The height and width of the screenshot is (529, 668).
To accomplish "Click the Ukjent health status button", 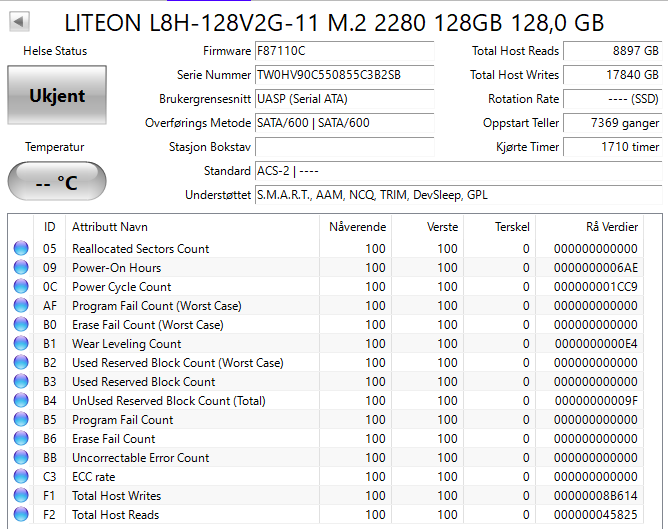I will pyautogui.click(x=57, y=95).
